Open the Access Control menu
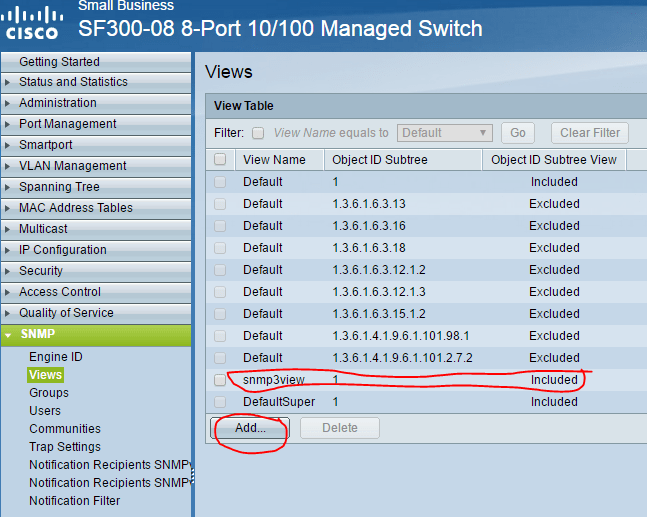The height and width of the screenshot is (517, 647). [60, 292]
